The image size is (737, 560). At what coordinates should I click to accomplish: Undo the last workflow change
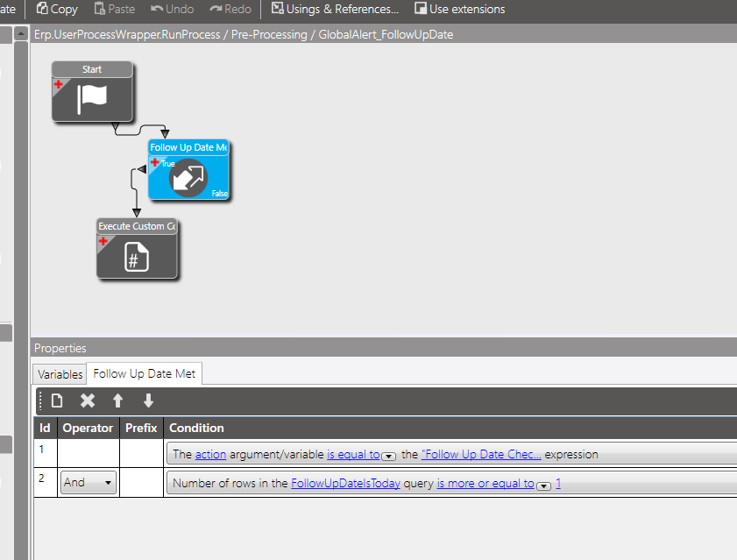click(172, 9)
